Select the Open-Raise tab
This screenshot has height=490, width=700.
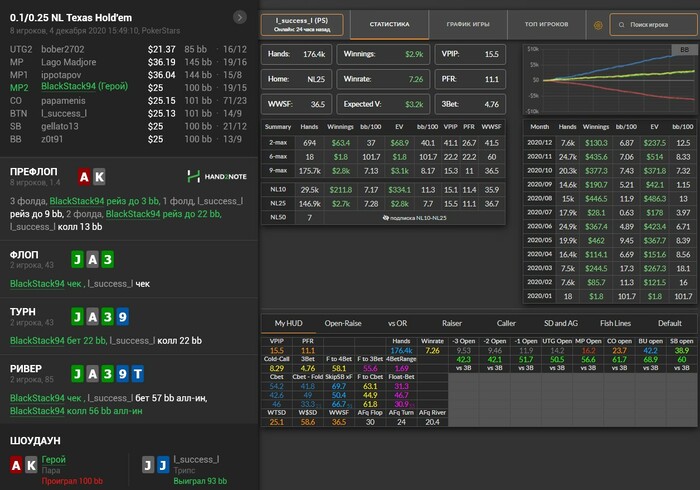pyautogui.click(x=343, y=323)
